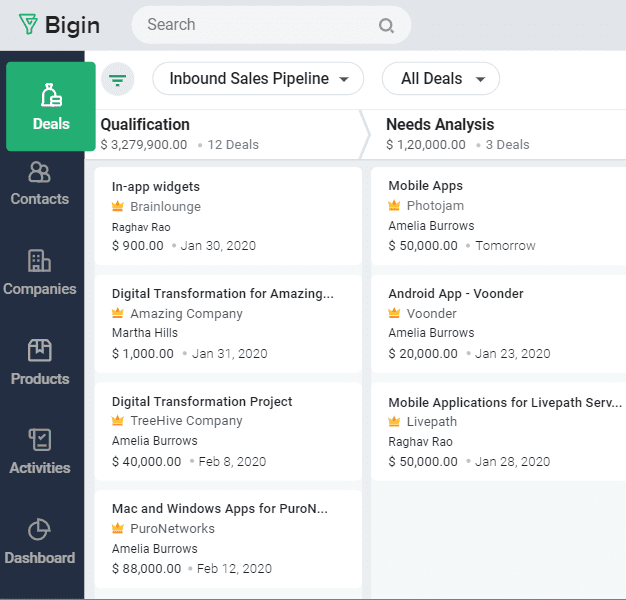This screenshot has width=626, height=600.
Task: Click the search magnifier icon
Action: click(x=386, y=25)
